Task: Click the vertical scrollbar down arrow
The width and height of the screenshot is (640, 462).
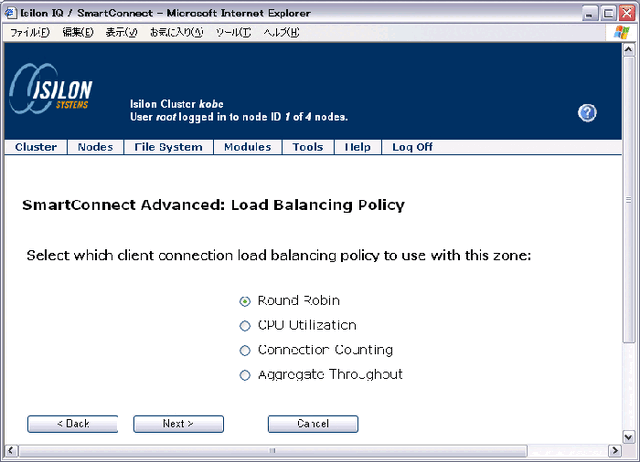Action: pyautogui.click(x=629, y=437)
